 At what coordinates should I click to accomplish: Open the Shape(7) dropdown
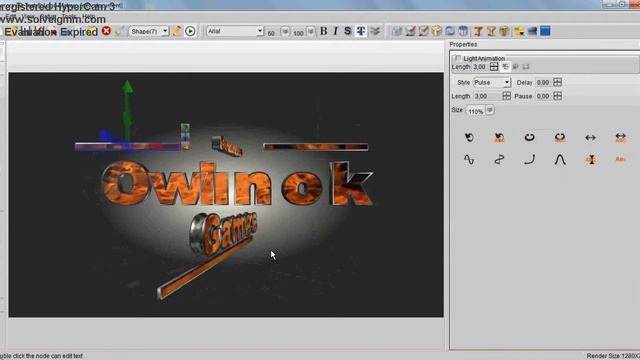tap(149, 31)
